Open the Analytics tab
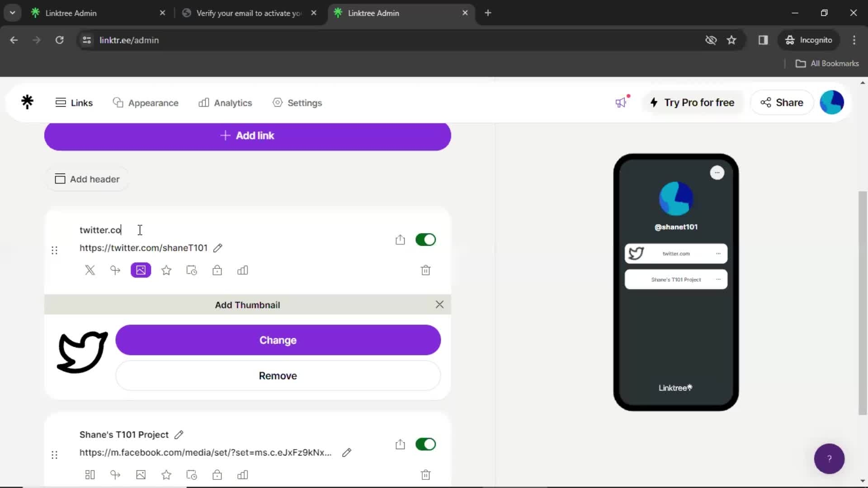 pyautogui.click(x=225, y=103)
